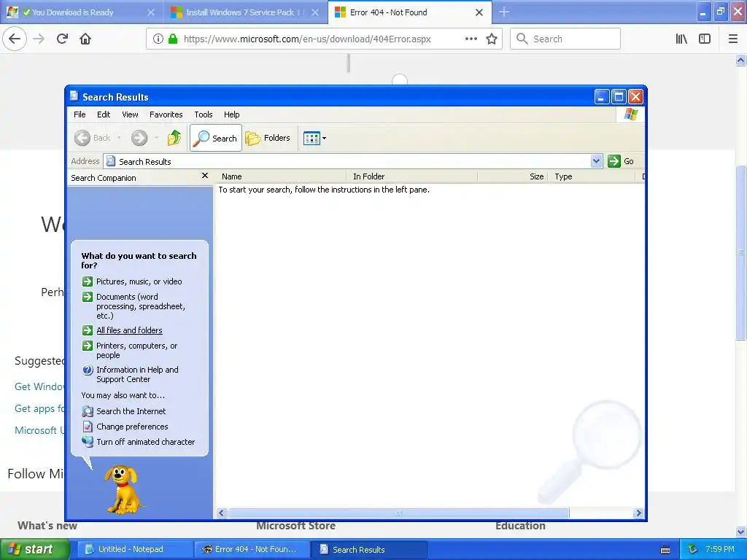The width and height of the screenshot is (747, 560).
Task: Open the Tools menu
Action: click(x=204, y=114)
